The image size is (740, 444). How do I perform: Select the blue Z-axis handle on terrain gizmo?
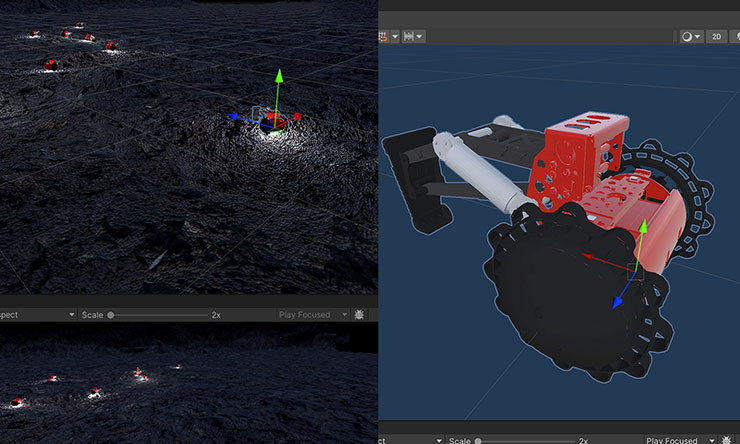tap(235, 116)
